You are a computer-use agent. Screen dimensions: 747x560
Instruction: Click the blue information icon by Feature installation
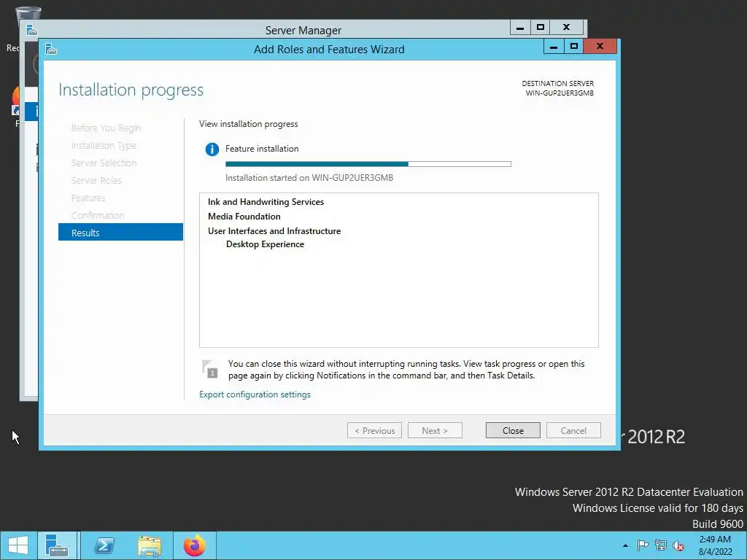[x=212, y=149]
